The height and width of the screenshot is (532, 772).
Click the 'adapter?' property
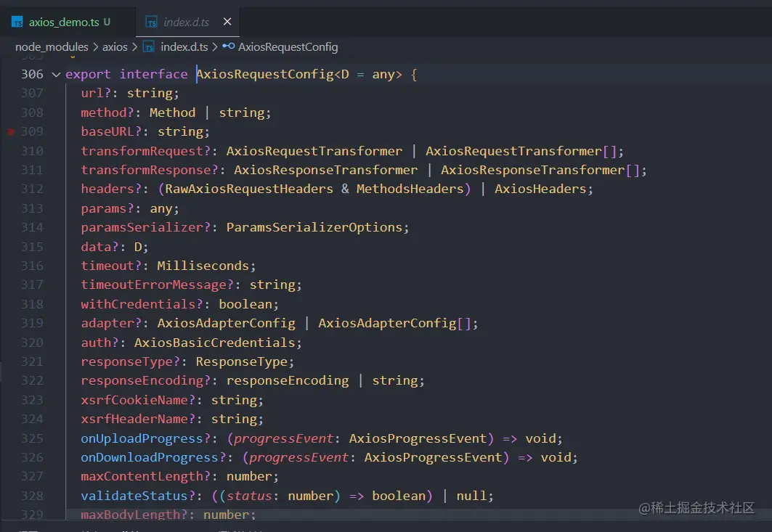[x=111, y=323]
